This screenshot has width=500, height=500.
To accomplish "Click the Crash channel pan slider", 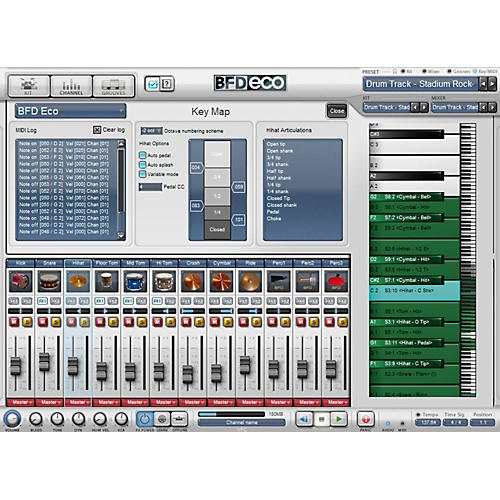I will click(x=193, y=311).
